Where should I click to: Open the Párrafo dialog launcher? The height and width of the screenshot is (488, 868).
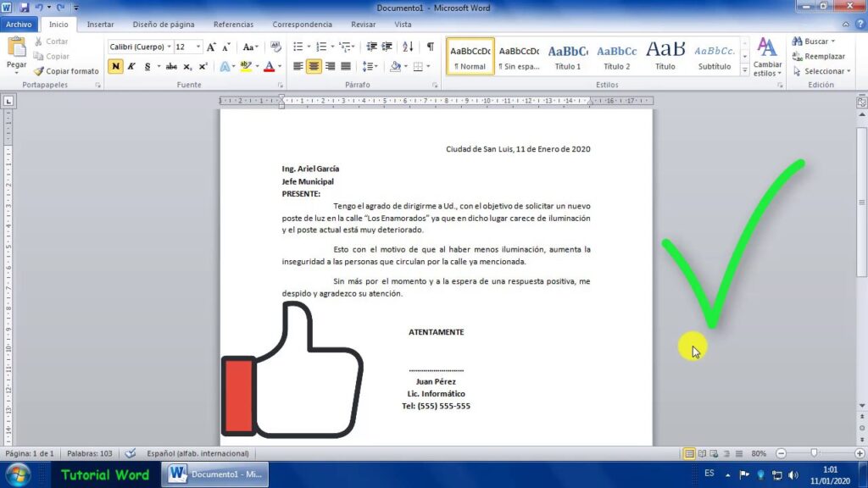point(435,86)
